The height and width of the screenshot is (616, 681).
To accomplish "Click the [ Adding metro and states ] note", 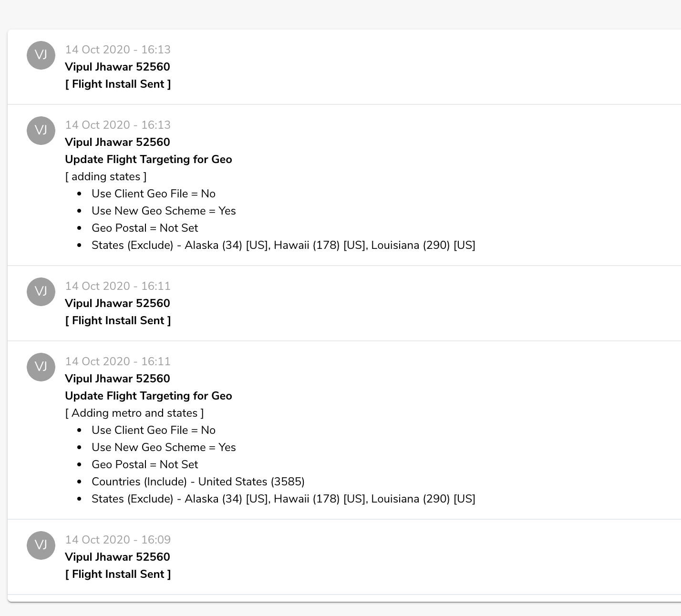I will pyautogui.click(x=134, y=413).
